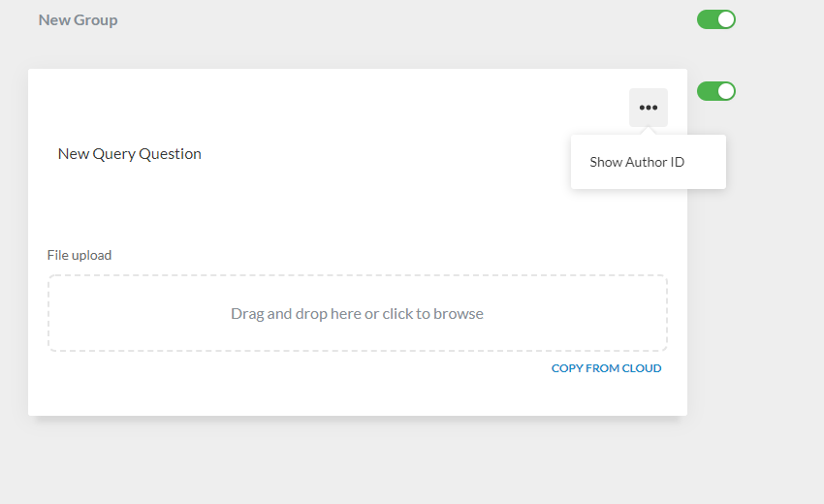Select the Show Author ID menu entry
Viewport: 824px width, 504px height.
pos(637,162)
